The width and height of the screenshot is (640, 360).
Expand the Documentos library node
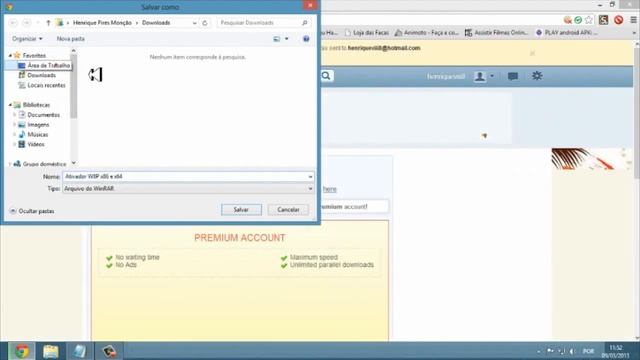15,115
